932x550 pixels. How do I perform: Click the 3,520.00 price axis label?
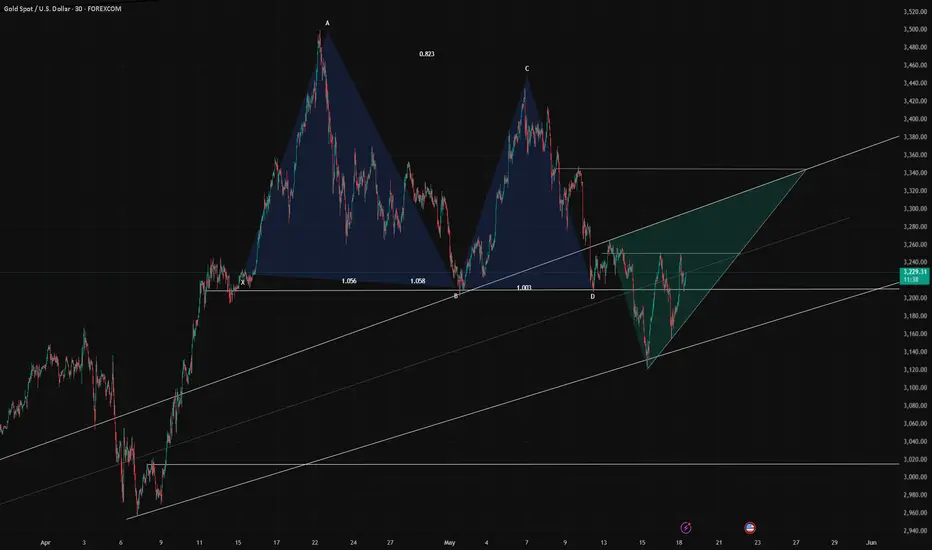[915, 11]
